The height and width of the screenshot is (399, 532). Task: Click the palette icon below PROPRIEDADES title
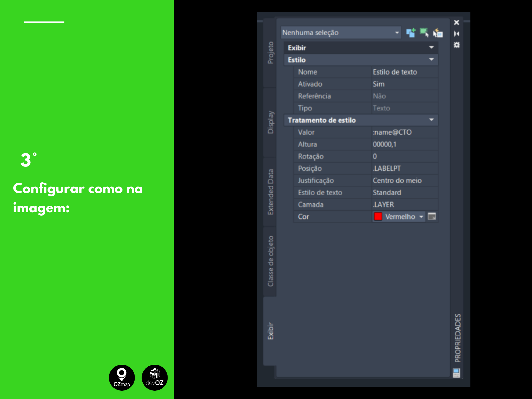pyautogui.click(x=456, y=373)
